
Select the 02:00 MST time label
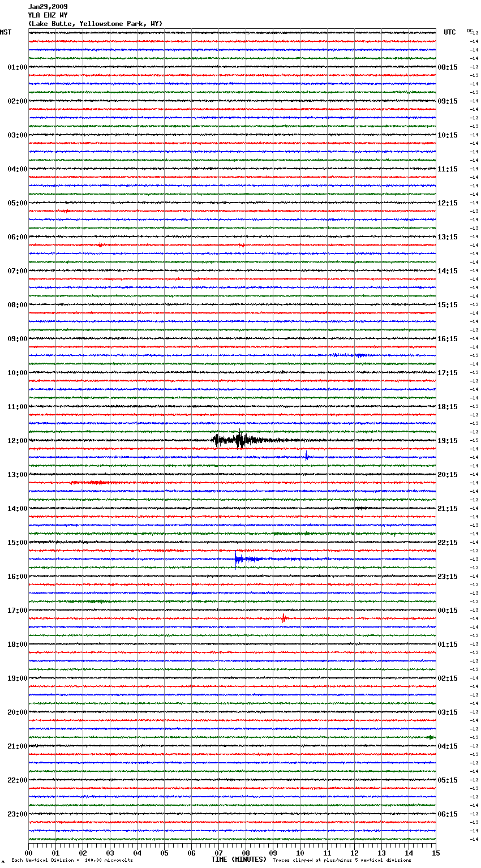tap(17, 101)
